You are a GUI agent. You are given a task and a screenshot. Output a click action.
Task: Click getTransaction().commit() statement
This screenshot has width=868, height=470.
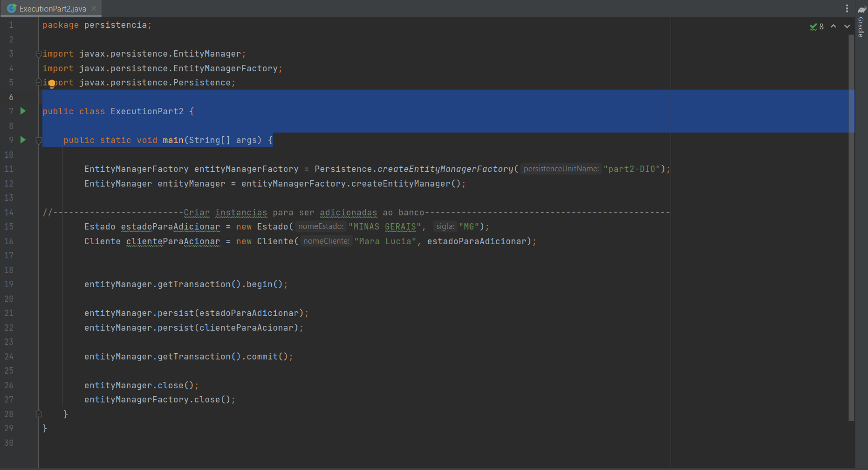click(x=188, y=356)
